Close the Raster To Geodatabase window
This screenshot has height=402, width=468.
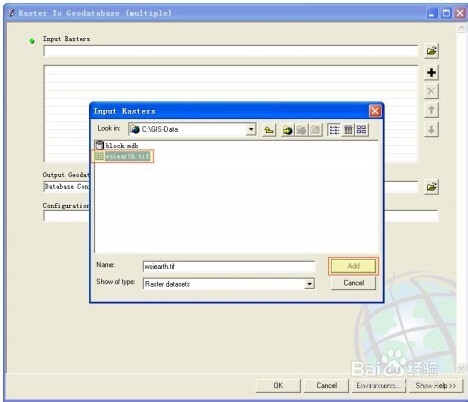[460, 13]
